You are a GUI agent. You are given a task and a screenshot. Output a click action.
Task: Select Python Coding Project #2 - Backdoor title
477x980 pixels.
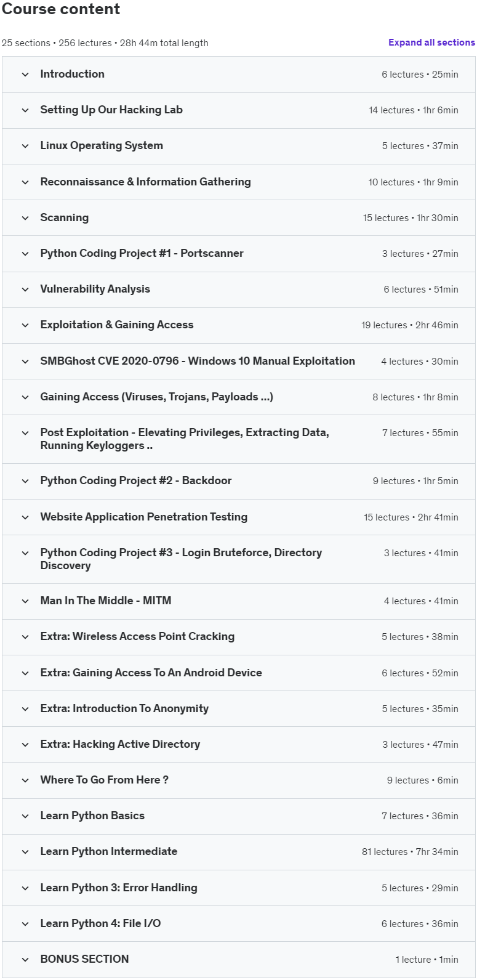(136, 480)
